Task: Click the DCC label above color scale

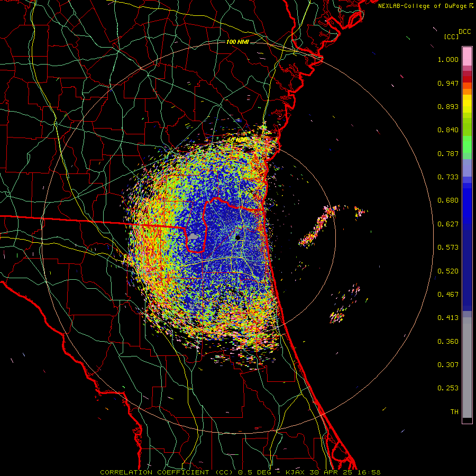Action: 464,32
